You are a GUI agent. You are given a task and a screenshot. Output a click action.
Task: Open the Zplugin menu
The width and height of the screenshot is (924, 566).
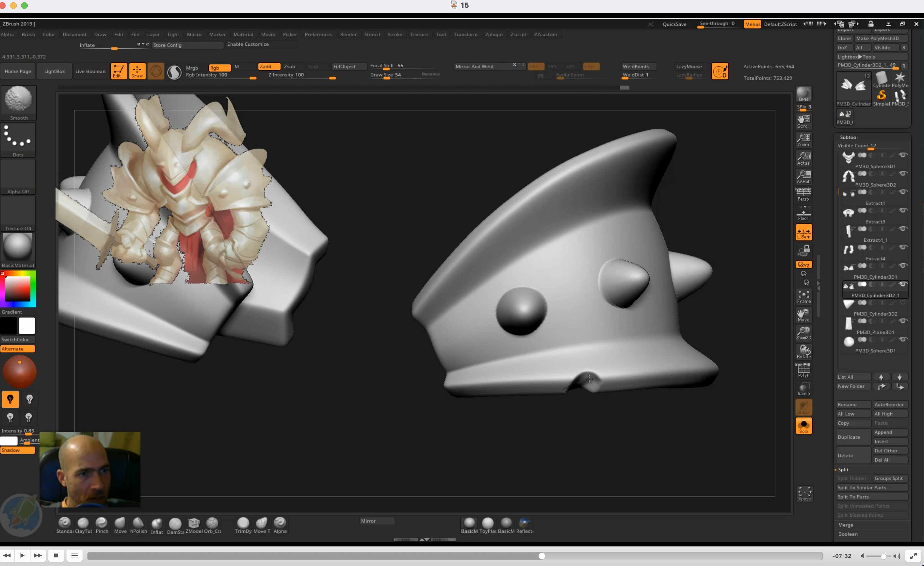[494, 34]
